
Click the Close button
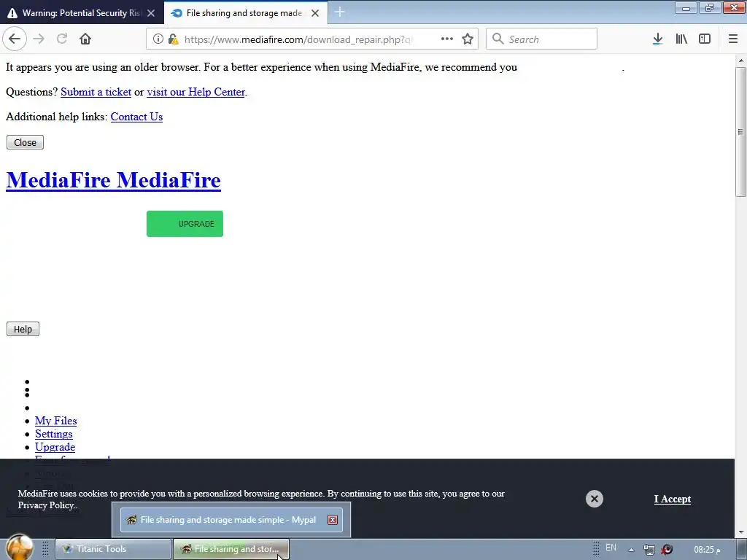pyautogui.click(x=25, y=142)
